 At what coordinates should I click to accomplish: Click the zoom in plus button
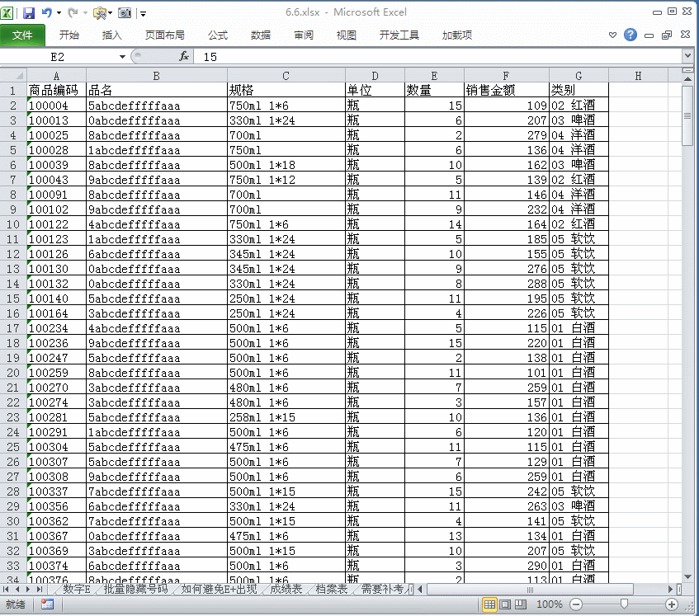pyautogui.click(x=672, y=604)
